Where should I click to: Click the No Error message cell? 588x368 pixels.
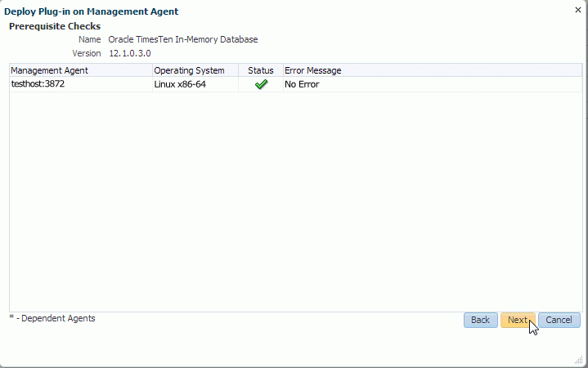[302, 84]
